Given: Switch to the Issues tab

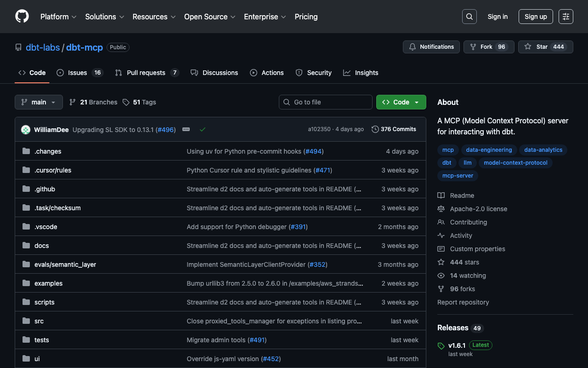Looking at the screenshot, I should pos(77,73).
